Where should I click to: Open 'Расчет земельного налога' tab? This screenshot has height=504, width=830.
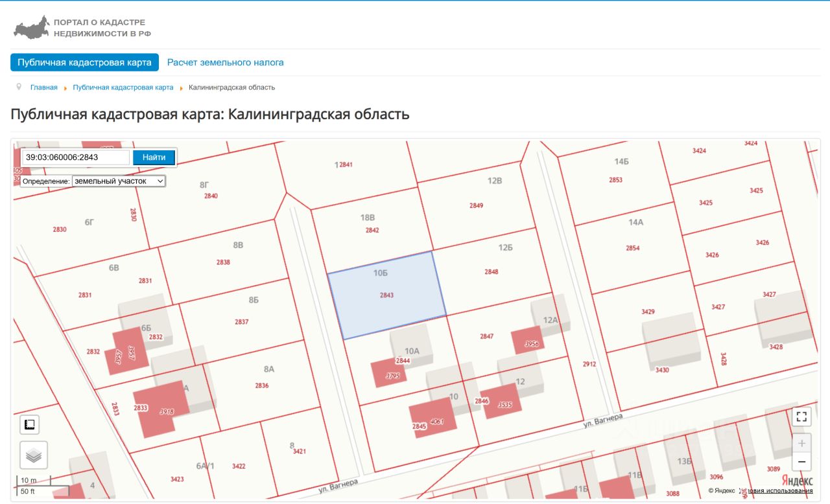pos(226,62)
